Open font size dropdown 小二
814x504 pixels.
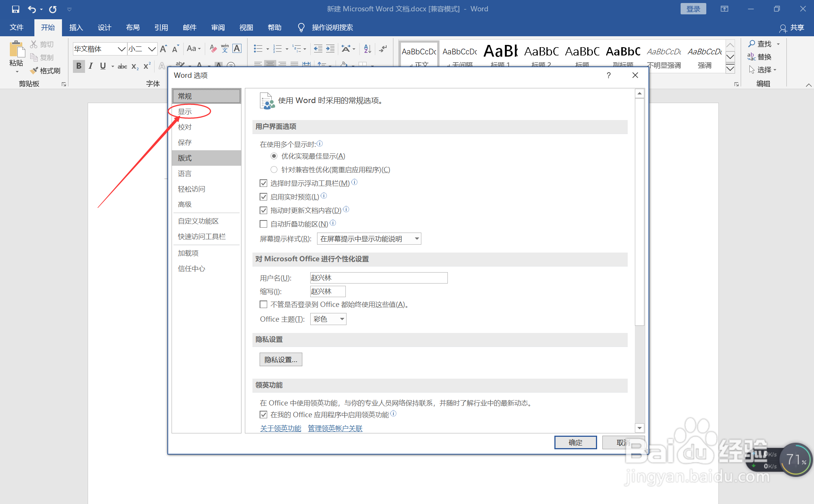(152, 49)
